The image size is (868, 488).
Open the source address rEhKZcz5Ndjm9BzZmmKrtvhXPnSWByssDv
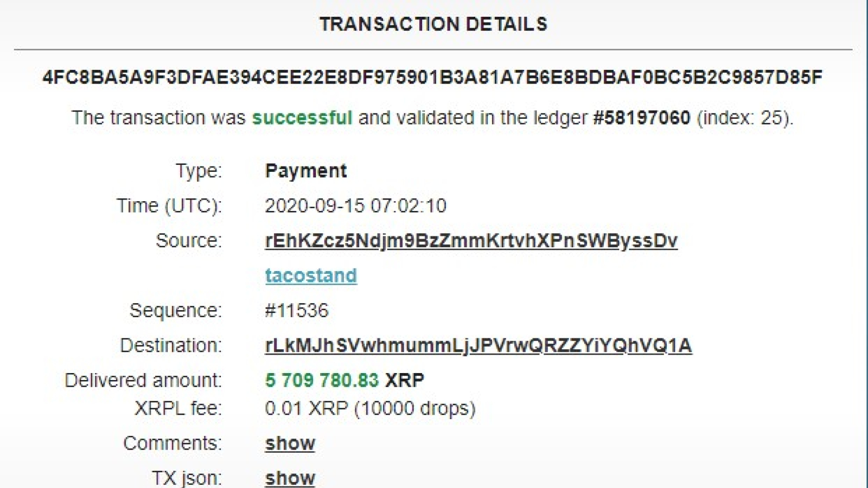471,241
